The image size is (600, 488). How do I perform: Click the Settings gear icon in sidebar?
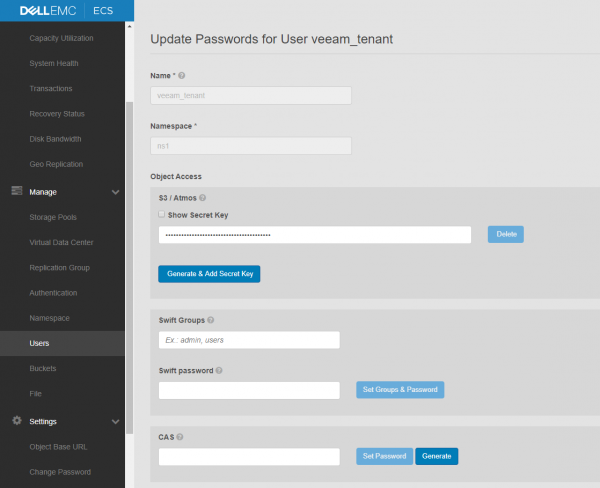click(x=15, y=421)
